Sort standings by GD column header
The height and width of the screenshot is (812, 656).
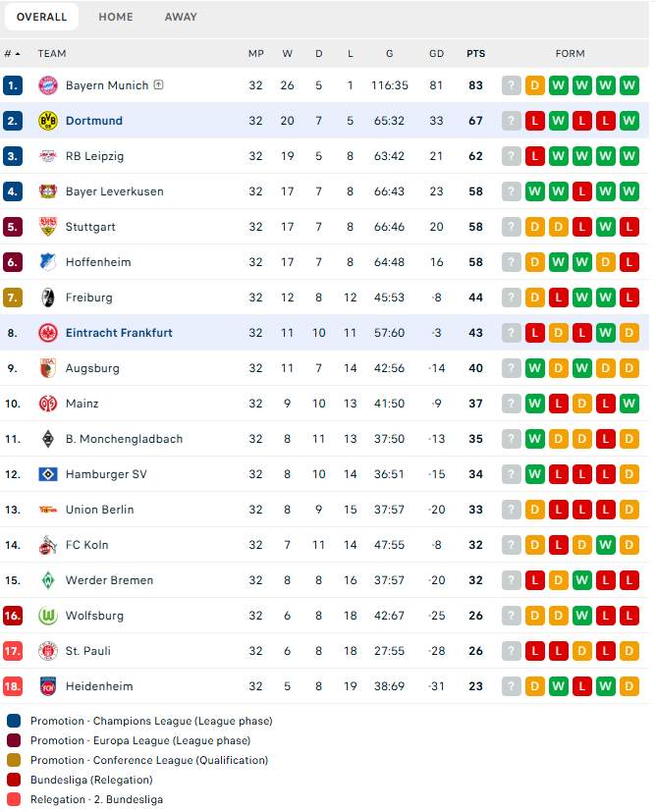click(436, 54)
